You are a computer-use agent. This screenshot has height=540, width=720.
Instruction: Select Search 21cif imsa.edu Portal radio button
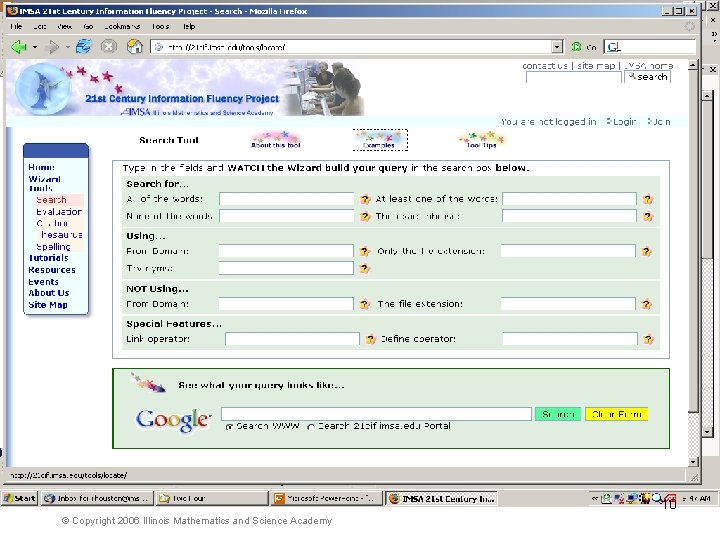tap(311, 427)
